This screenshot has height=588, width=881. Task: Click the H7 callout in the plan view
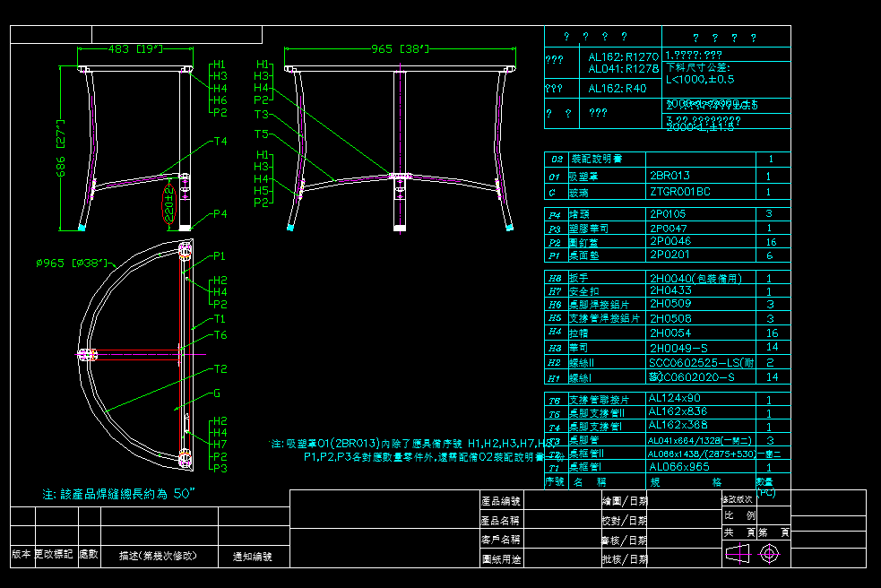click(x=220, y=445)
